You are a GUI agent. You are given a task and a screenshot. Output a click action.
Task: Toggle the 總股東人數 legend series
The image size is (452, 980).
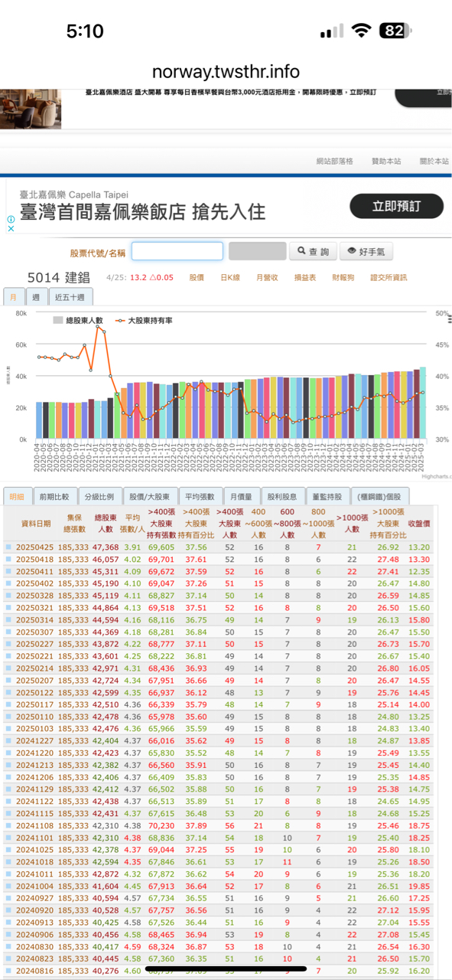[x=78, y=320]
